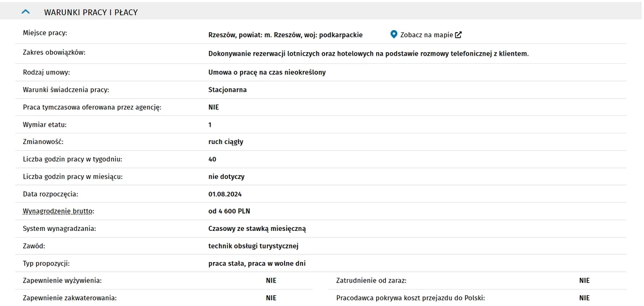Click the underlined Wynagrodzenie brutto label
The height and width of the screenshot is (306, 644).
click(59, 211)
